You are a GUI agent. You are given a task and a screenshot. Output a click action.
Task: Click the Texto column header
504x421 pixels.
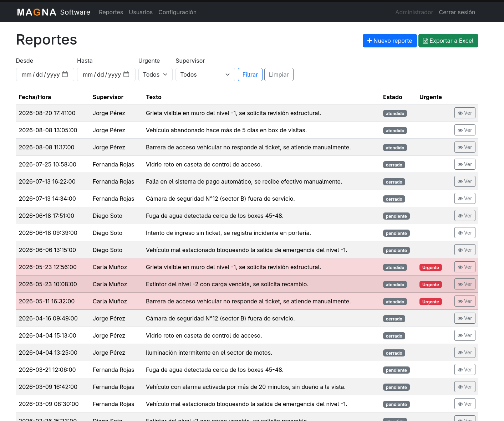coord(154,97)
